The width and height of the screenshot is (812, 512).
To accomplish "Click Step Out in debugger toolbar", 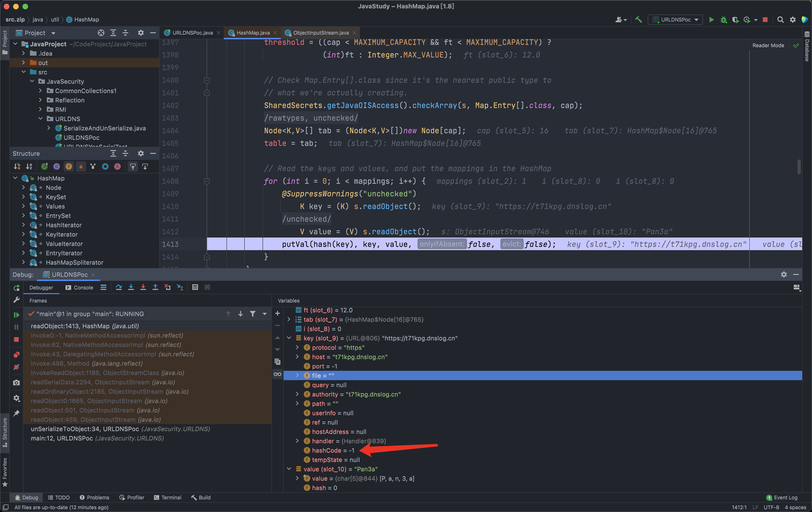I will tap(155, 287).
